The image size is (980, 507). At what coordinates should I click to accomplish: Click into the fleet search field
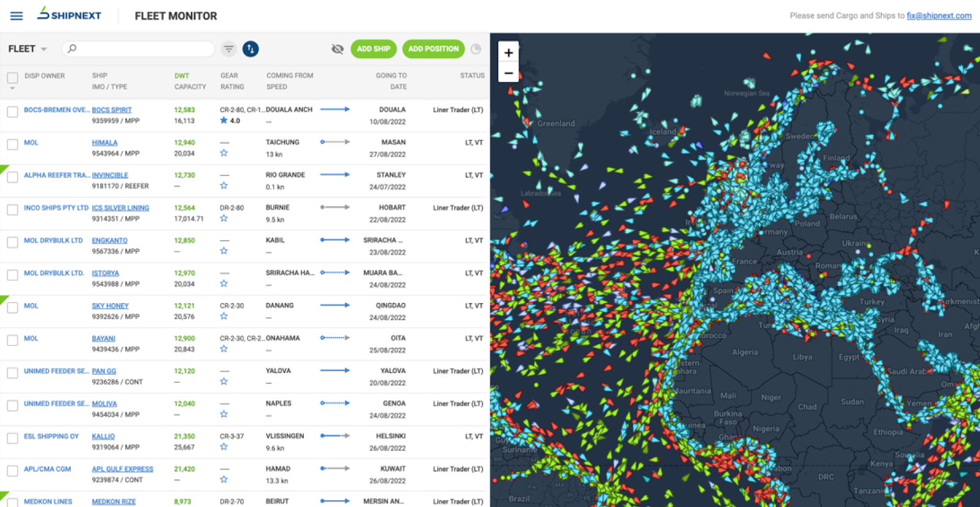tap(138, 49)
